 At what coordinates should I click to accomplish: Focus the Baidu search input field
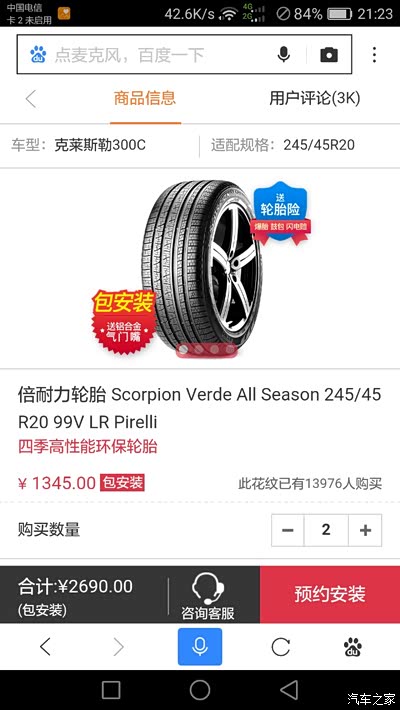159,55
